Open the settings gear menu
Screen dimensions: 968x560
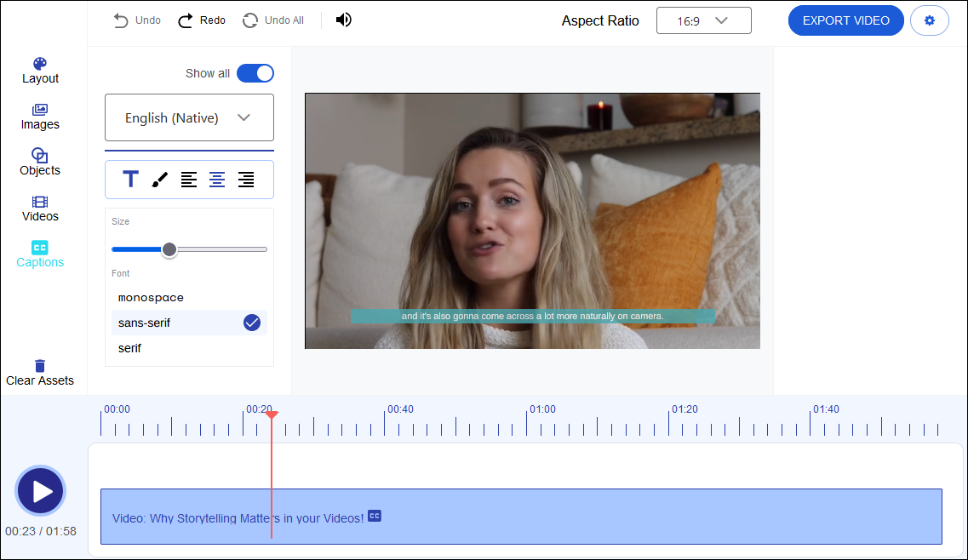click(929, 20)
